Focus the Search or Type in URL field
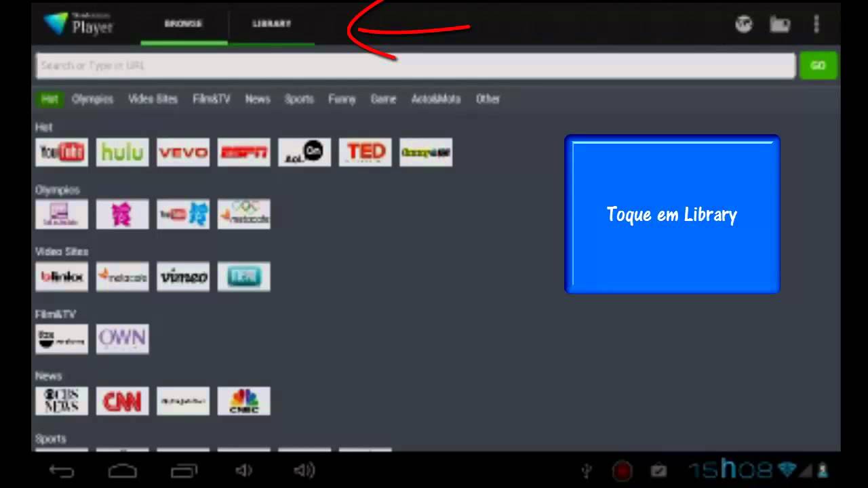Screen dimensions: 868x488 (416, 66)
